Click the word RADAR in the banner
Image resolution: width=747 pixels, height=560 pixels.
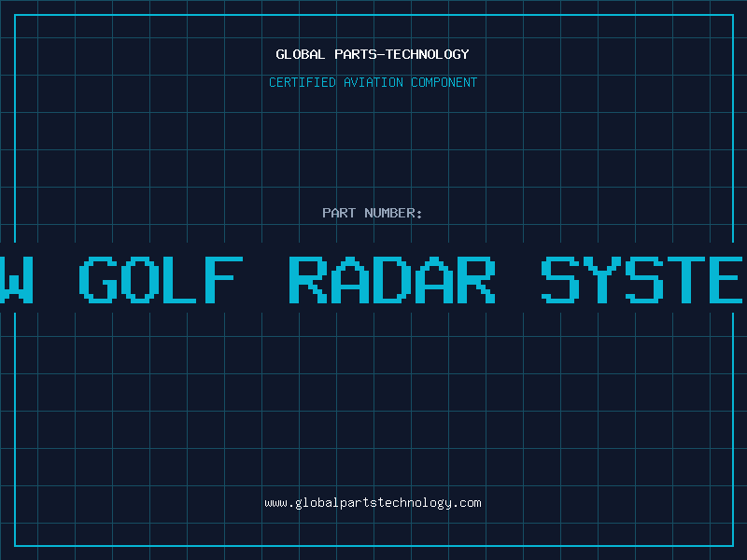coord(391,280)
